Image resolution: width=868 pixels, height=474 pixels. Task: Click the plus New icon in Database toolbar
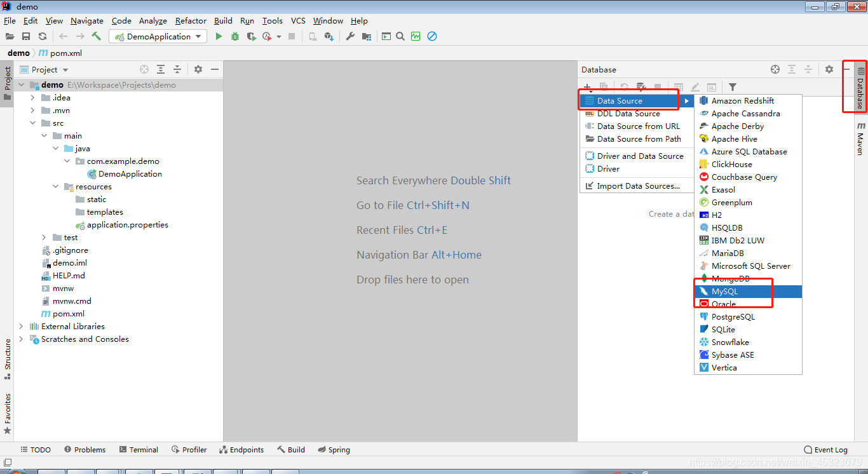tap(587, 87)
